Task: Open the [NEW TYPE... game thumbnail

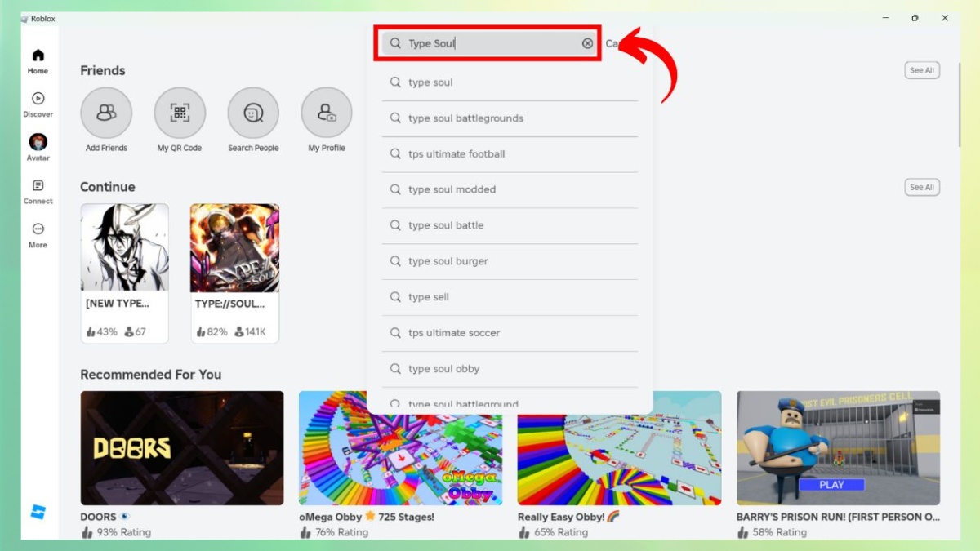Action: [125, 247]
